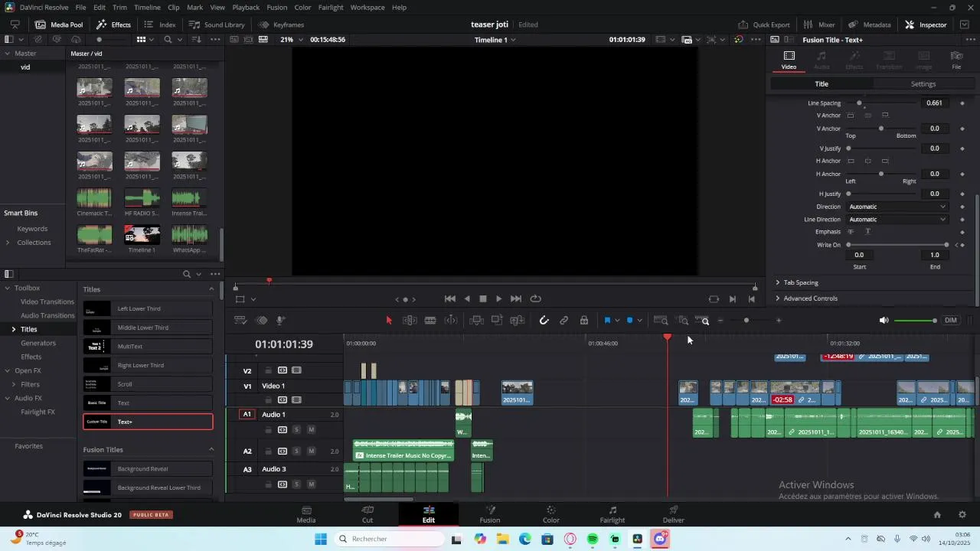This screenshot has width=980, height=551.
Task: Click the Quick Export button
Action: (763, 24)
